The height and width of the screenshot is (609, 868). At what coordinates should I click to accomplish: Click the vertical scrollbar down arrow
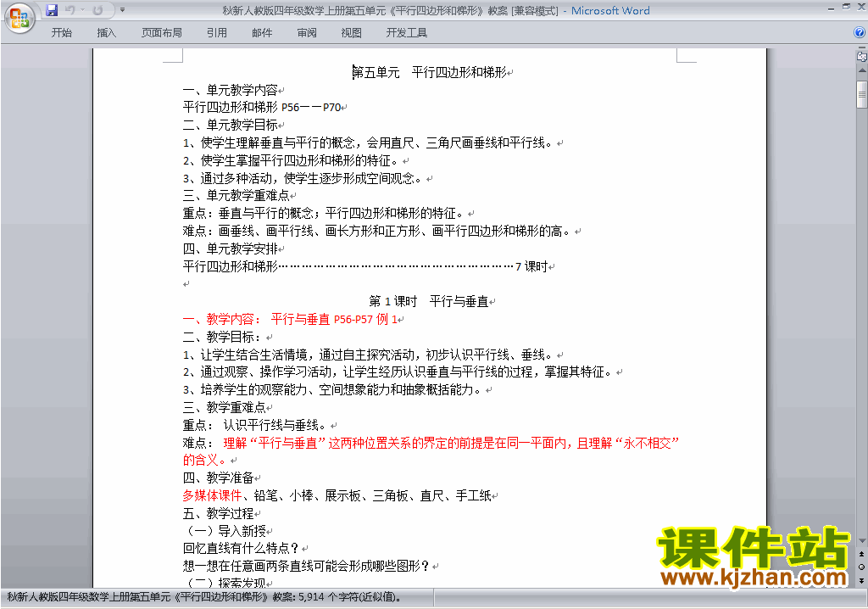click(x=862, y=541)
